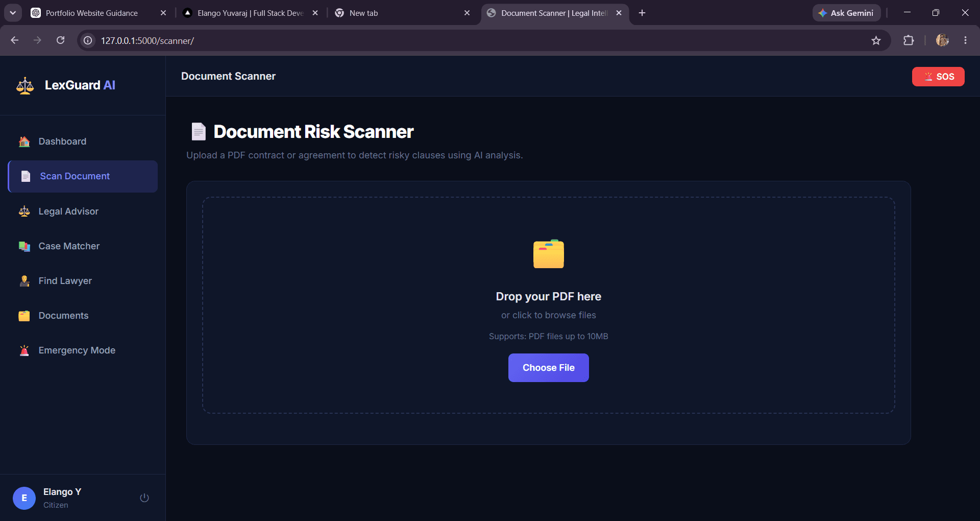Screen dimensions: 980x521
Task: Activate Emergency Mode sidebar item
Action: click(83, 350)
